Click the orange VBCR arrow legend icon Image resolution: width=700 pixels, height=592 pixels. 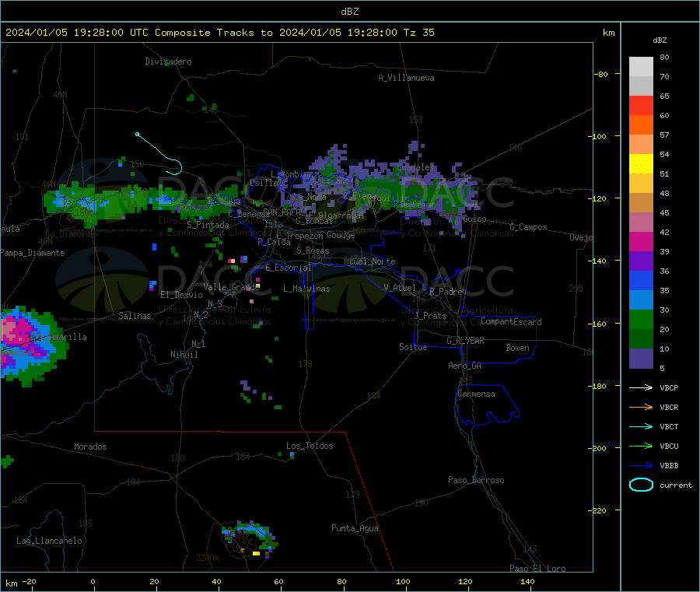pyautogui.click(x=641, y=407)
